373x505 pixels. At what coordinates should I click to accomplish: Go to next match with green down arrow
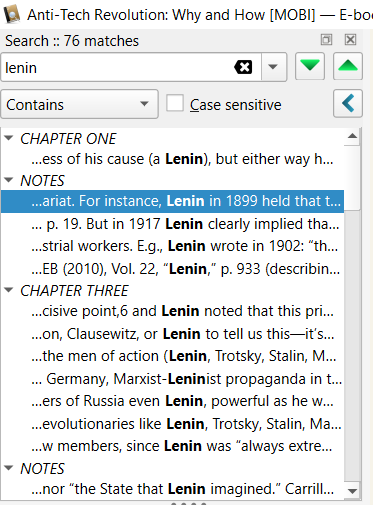(310, 66)
